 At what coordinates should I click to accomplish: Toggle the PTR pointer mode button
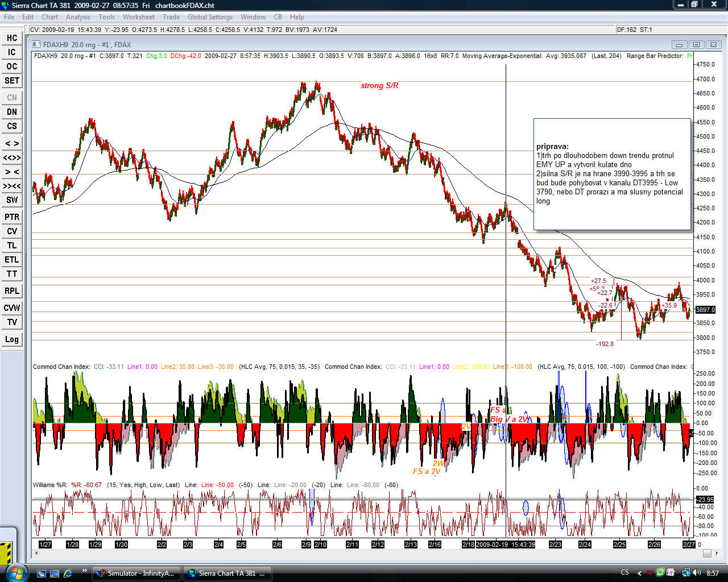pyautogui.click(x=12, y=217)
